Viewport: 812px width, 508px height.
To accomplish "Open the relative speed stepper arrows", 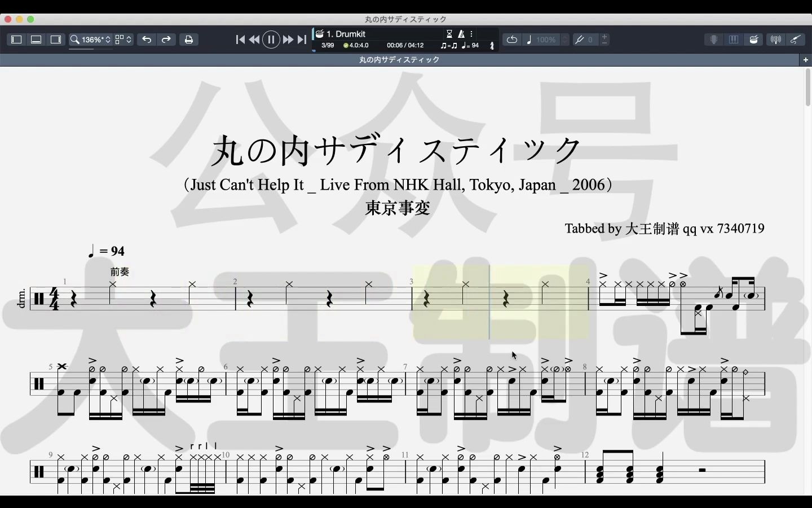I will (565, 40).
